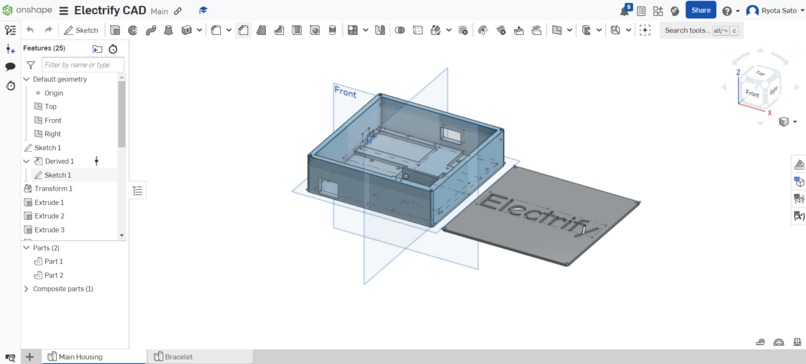
Task: Select the Rib tool
Action: click(279, 30)
